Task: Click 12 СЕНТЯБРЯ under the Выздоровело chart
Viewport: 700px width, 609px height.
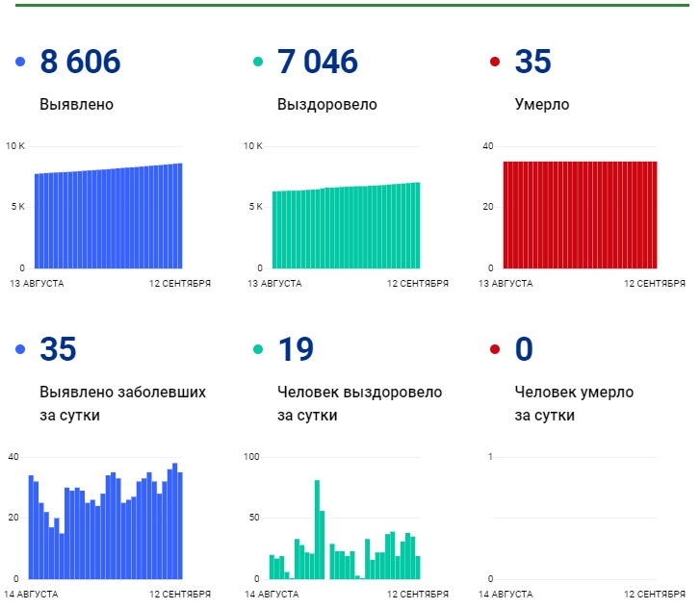Action: tap(418, 284)
